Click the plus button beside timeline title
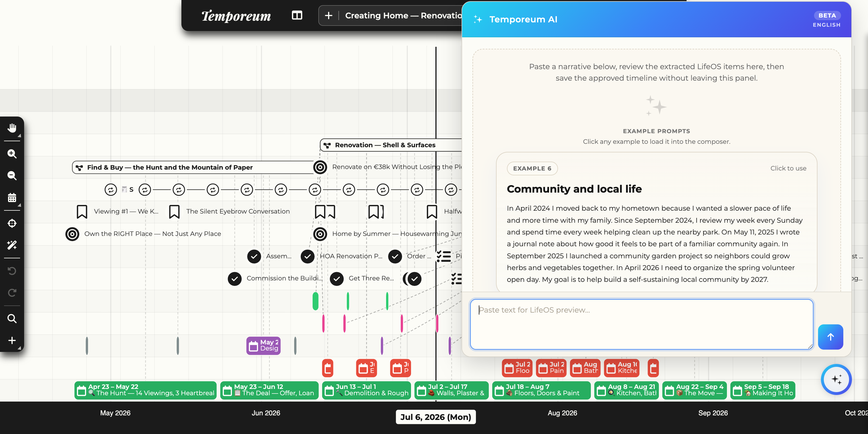Image resolution: width=868 pixels, height=434 pixels. tap(329, 15)
